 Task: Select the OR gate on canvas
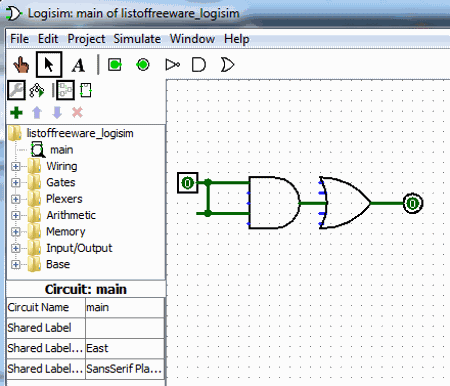tap(345, 203)
